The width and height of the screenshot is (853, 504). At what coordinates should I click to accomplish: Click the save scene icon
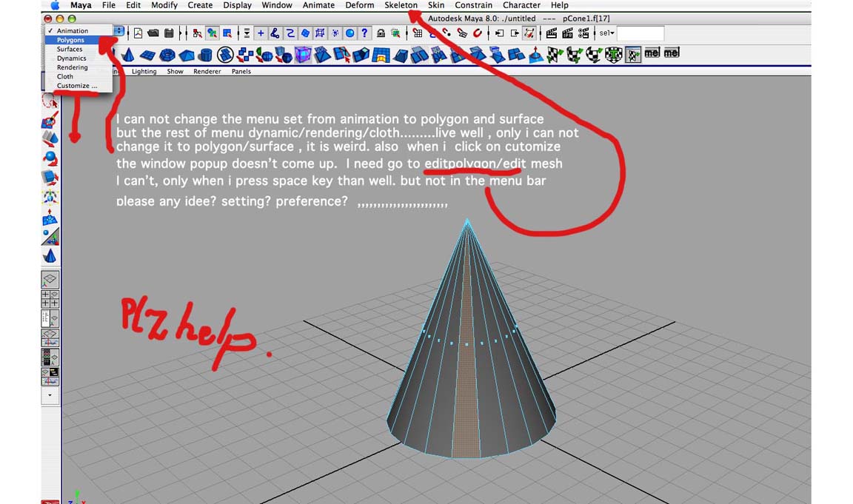tap(169, 33)
